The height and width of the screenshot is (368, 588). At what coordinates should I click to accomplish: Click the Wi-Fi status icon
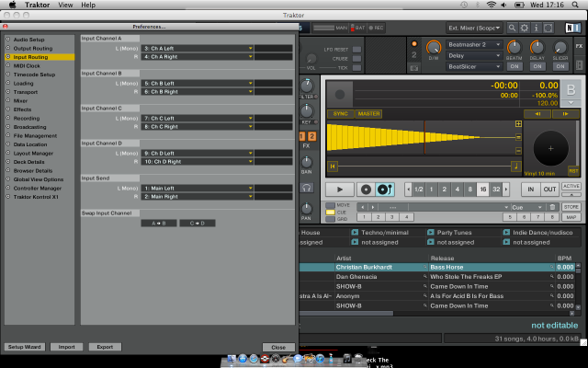coord(491,5)
